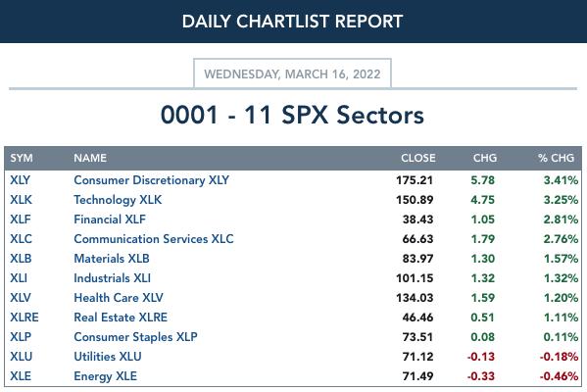Click the SYM column header

[22, 158]
